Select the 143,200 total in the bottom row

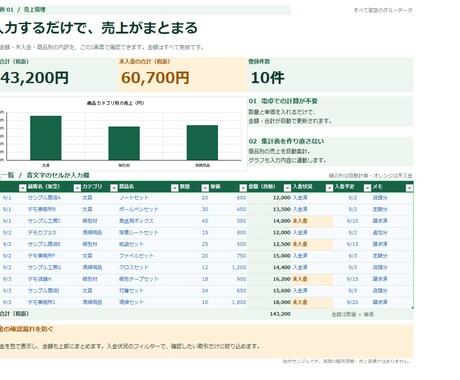tap(280, 314)
